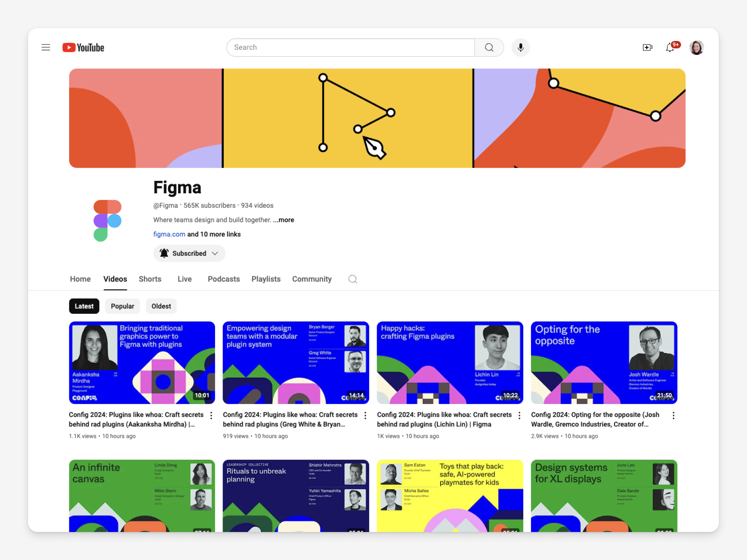Image resolution: width=747 pixels, height=560 pixels.
Task: Open video title mentioning Lichin Lin
Action: (444, 420)
